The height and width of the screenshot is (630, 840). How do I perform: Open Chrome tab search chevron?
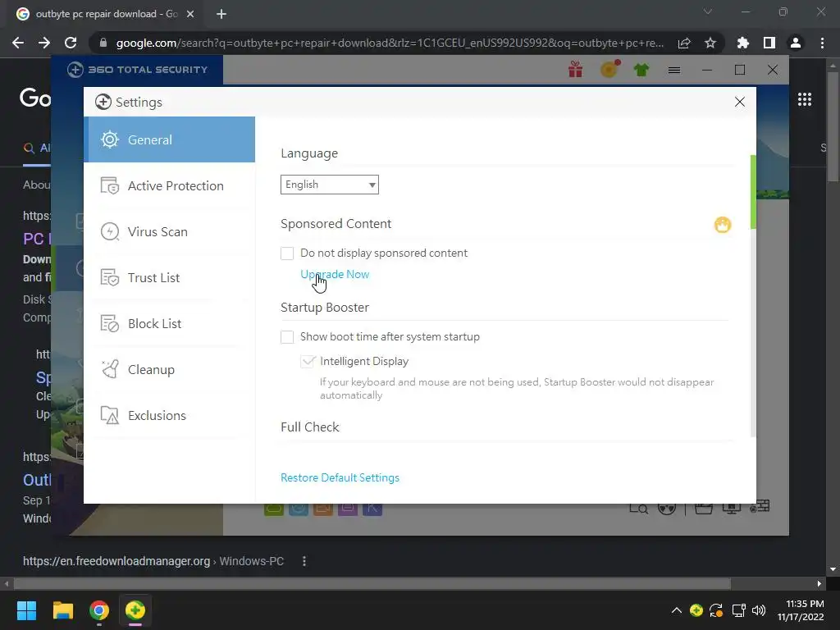(x=708, y=11)
